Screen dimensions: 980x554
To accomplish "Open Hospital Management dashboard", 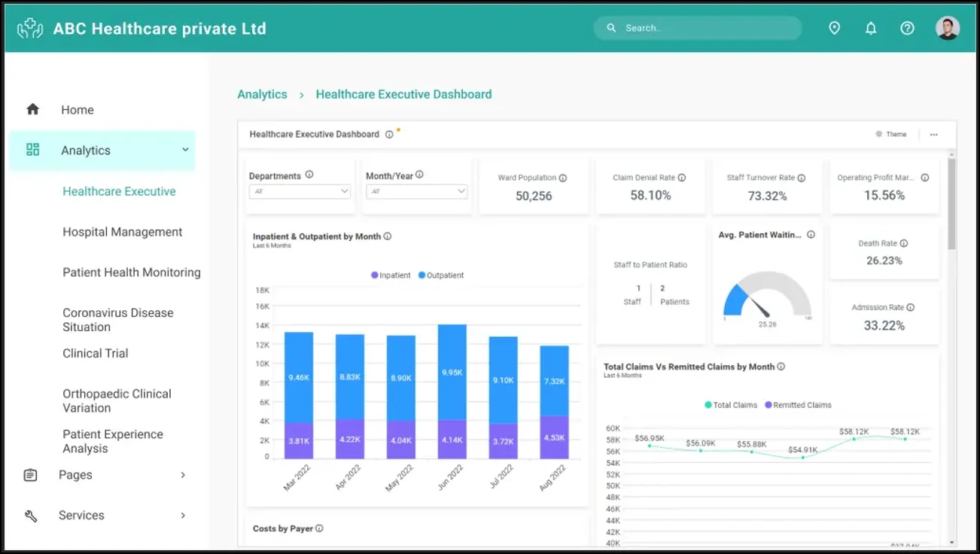I will click(123, 232).
